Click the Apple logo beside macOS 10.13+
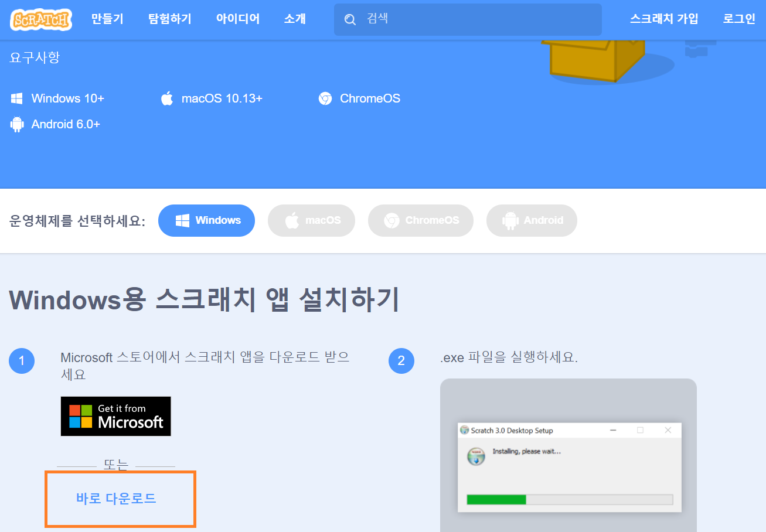 click(167, 98)
